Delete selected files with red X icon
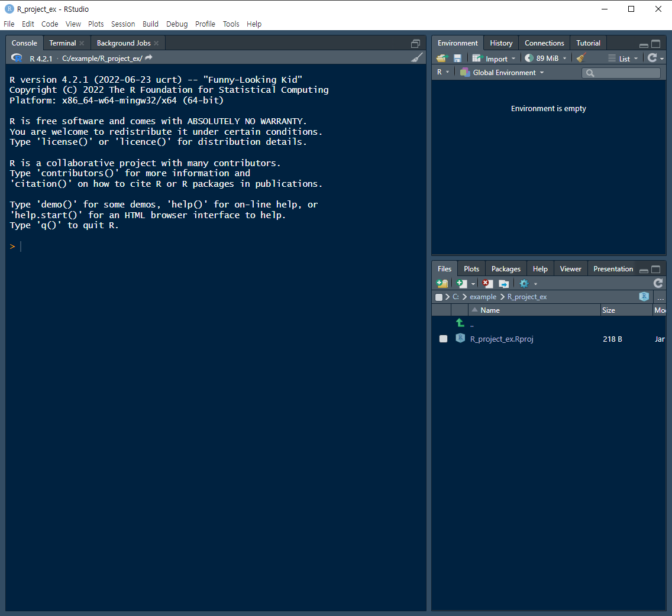 487,284
